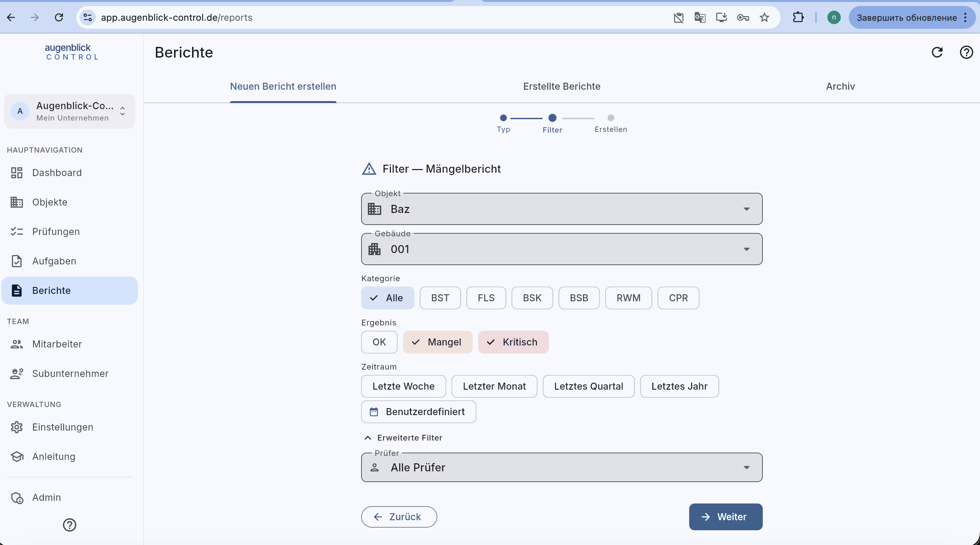Click the browser back arrow
980x545 pixels.
[x=11, y=17]
